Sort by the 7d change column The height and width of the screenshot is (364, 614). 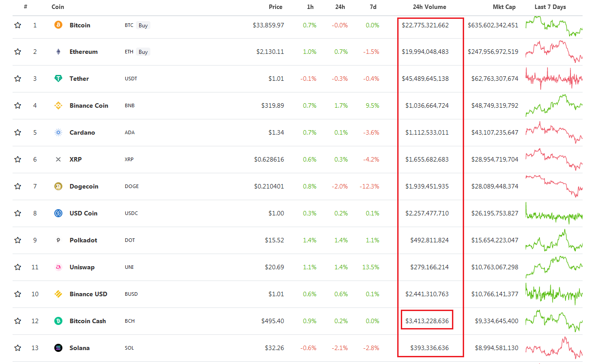pyautogui.click(x=373, y=7)
